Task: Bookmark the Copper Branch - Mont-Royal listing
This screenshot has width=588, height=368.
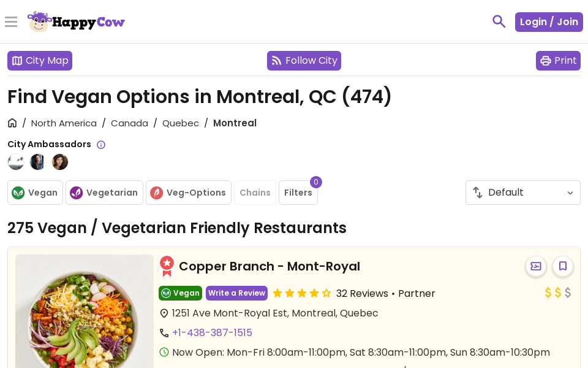Action: click(562, 266)
